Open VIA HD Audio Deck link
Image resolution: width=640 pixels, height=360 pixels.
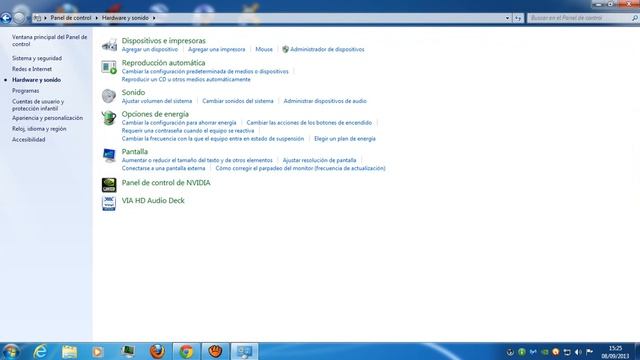click(x=153, y=201)
